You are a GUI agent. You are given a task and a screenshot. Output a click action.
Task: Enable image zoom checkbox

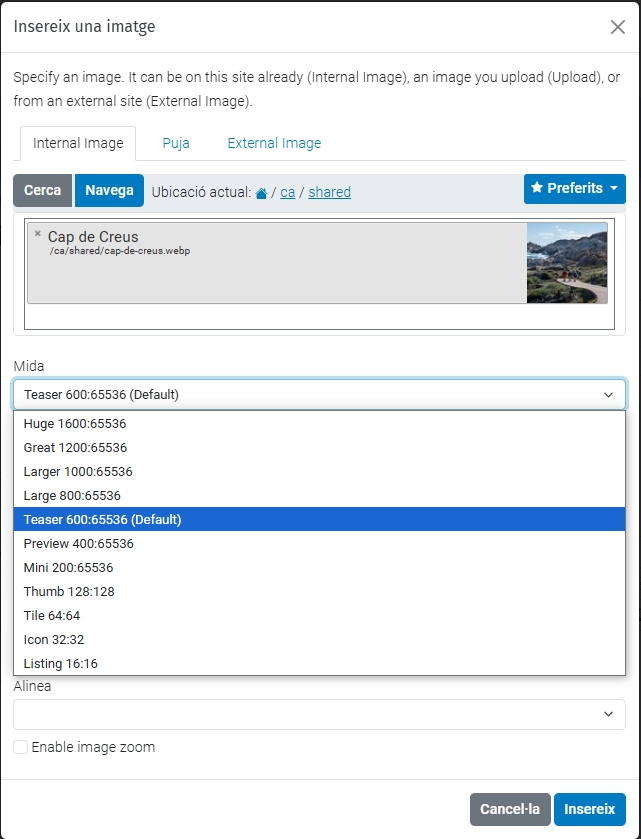(21, 747)
